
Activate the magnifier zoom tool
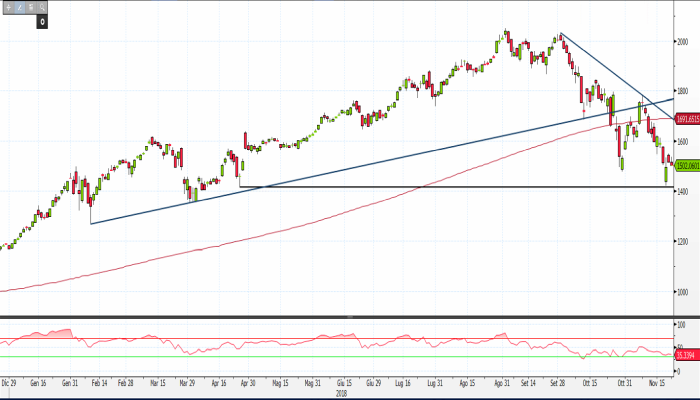tap(42, 7)
